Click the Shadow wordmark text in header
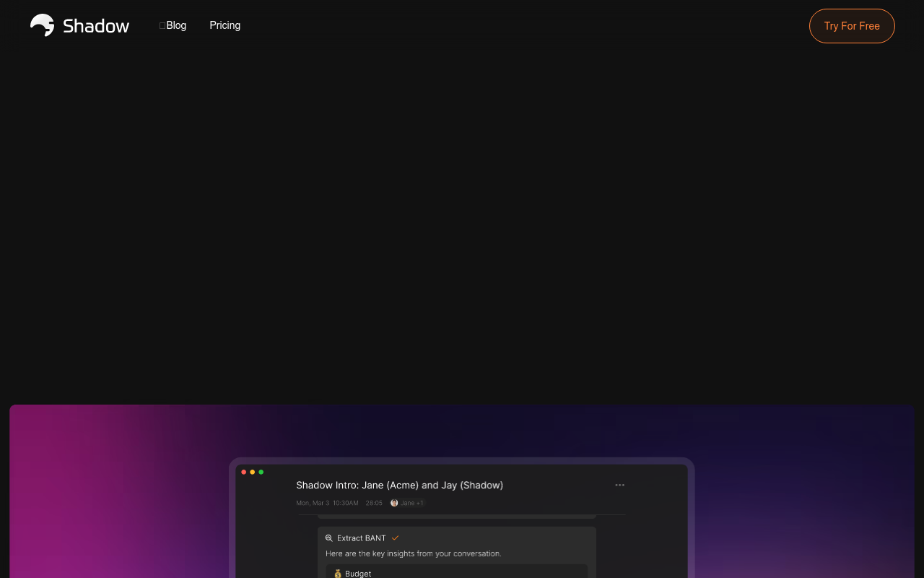The image size is (924, 578). pos(96,26)
